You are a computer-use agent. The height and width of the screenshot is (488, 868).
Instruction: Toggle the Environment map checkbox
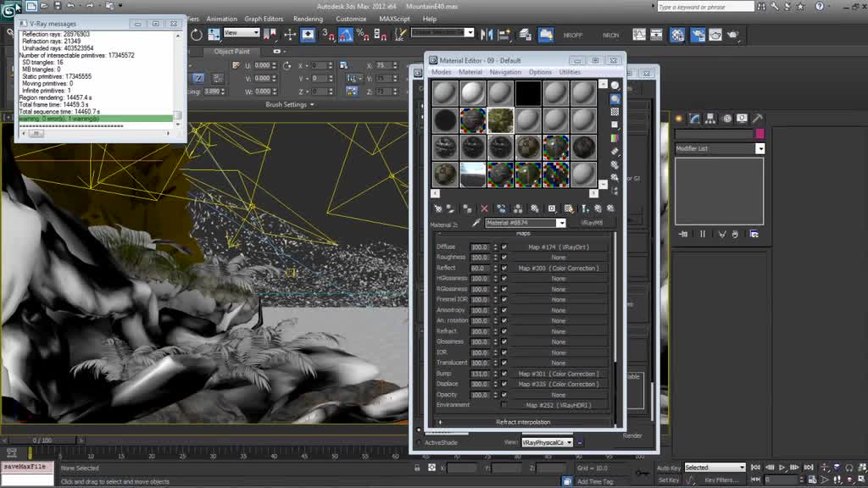[504, 405]
